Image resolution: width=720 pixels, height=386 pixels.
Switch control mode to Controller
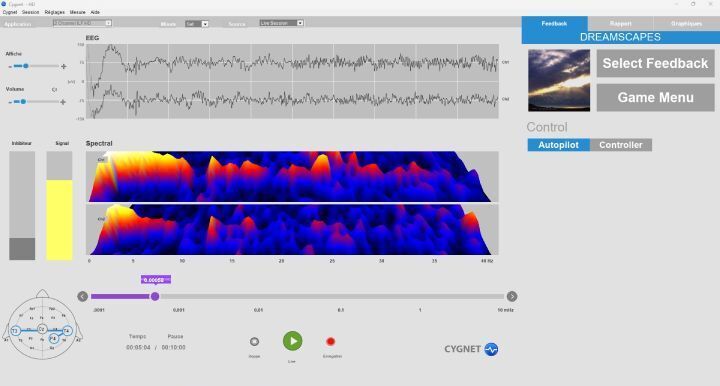point(621,145)
